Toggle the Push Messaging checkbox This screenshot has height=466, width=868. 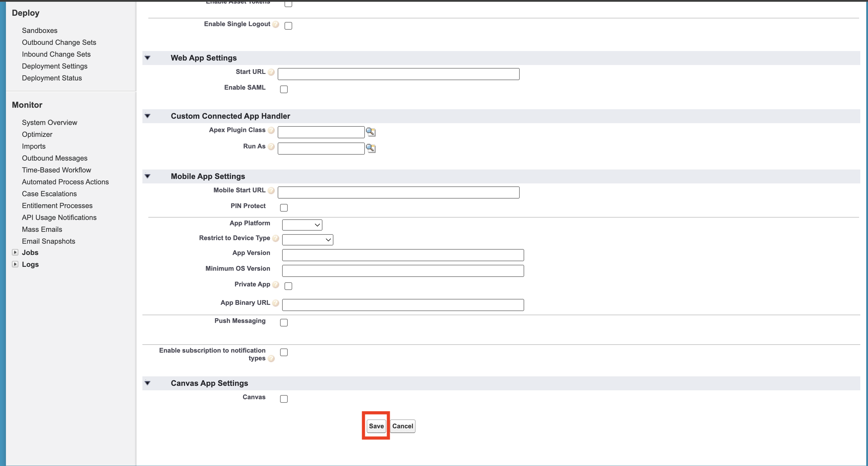pyautogui.click(x=284, y=323)
